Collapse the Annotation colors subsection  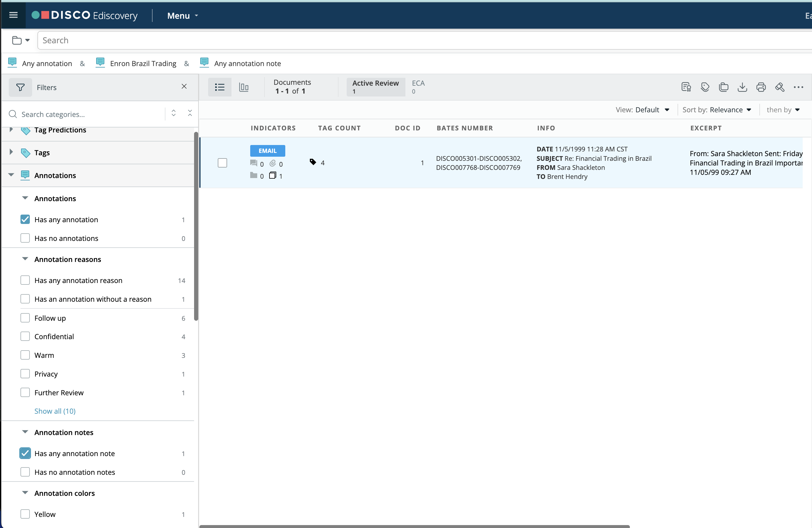click(x=25, y=493)
